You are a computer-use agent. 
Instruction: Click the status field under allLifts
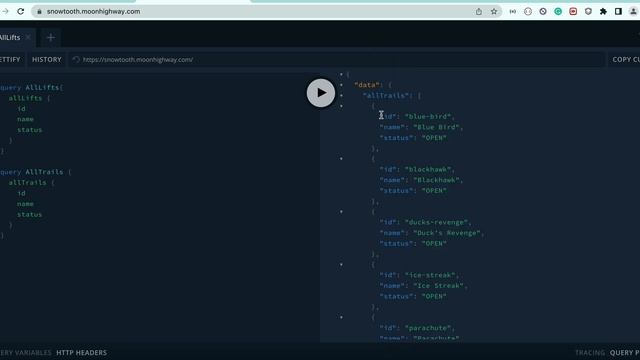coord(29,130)
